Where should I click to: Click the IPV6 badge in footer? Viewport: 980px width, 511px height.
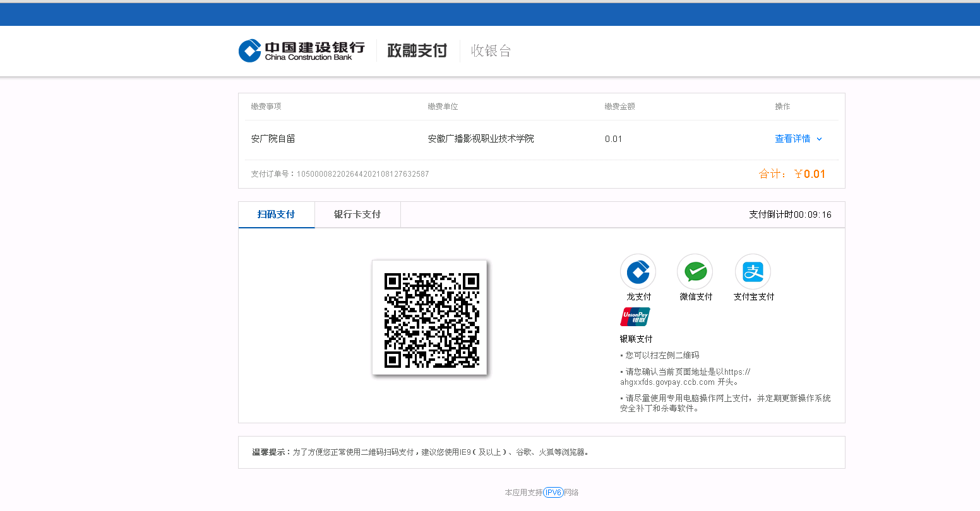pyautogui.click(x=553, y=493)
